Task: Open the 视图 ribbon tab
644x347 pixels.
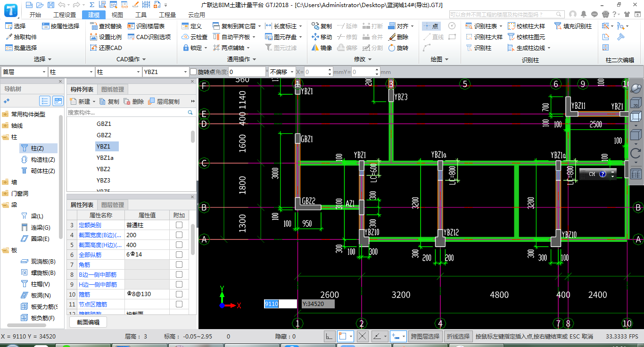Action: tap(117, 15)
